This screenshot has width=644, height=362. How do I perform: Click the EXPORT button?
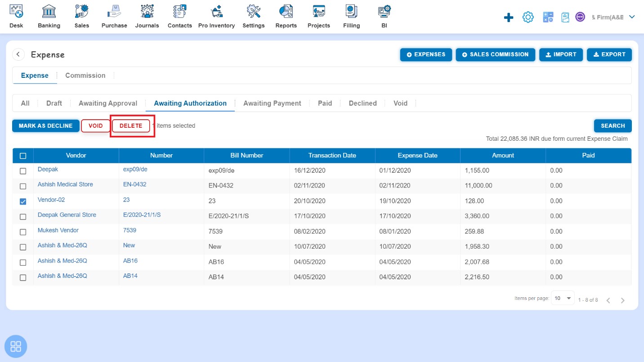click(x=609, y=54)
